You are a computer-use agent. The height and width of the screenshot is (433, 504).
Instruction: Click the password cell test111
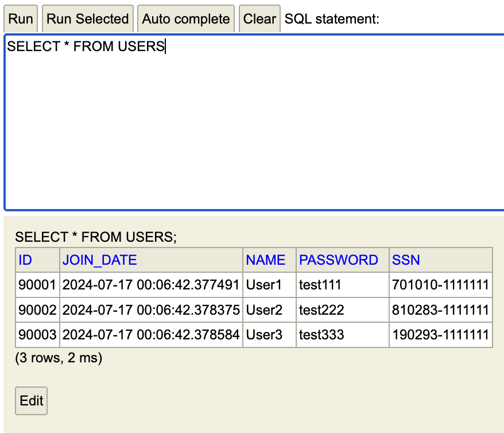pyautogui.click(x=342, y=285)
